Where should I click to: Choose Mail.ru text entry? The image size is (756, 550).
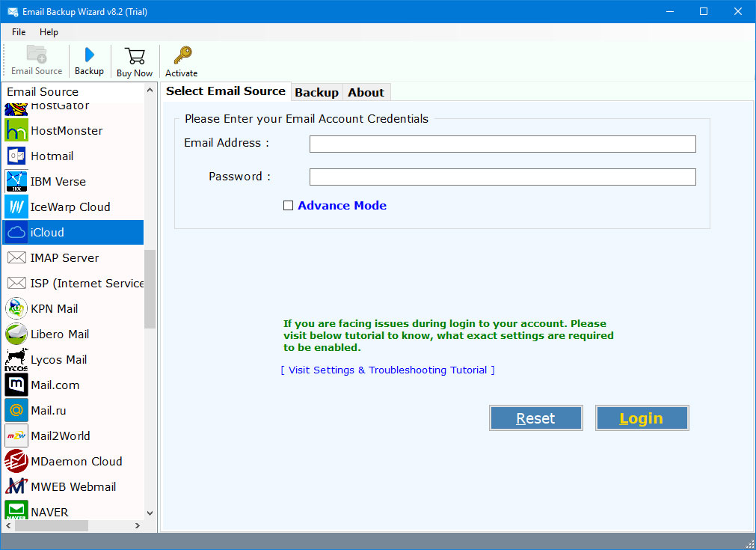[48, 411]
